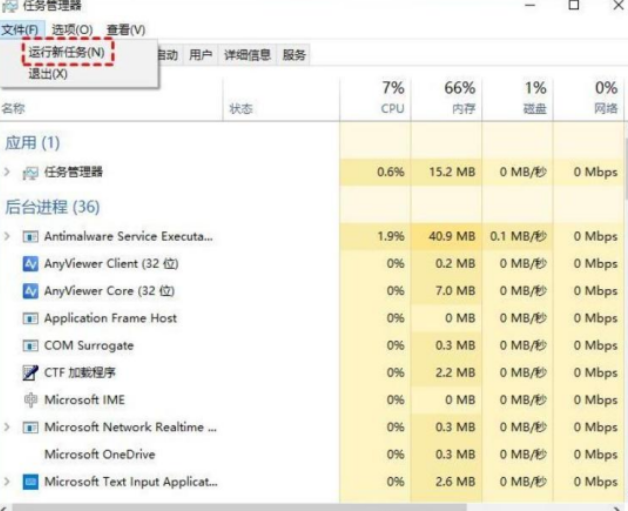The height and width of the screenshot is (511, 628).
Task: Expand the 任务管理器 app entry
Action: point(8,172)
